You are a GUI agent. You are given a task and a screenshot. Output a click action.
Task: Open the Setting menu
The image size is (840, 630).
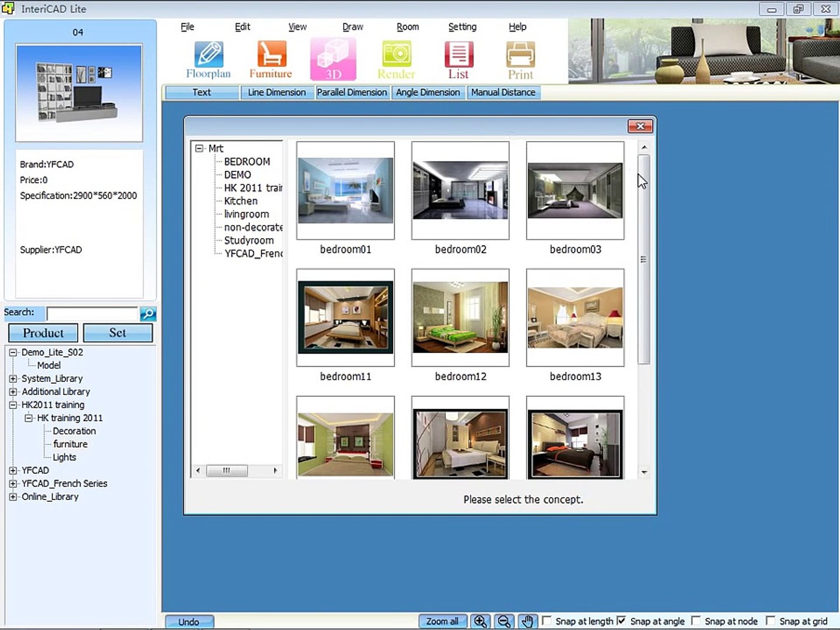point(462,27)
